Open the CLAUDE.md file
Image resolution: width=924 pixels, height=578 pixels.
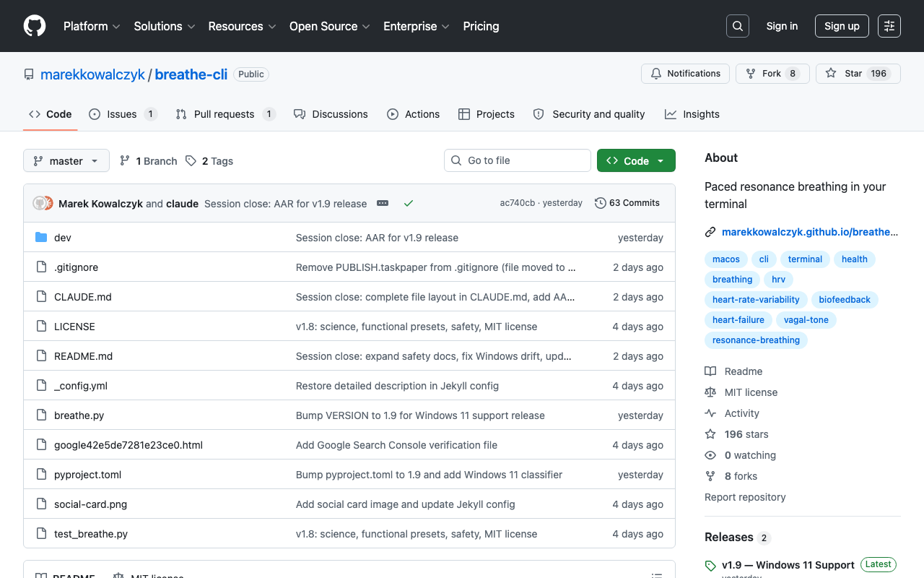click(x=83, y=297)
